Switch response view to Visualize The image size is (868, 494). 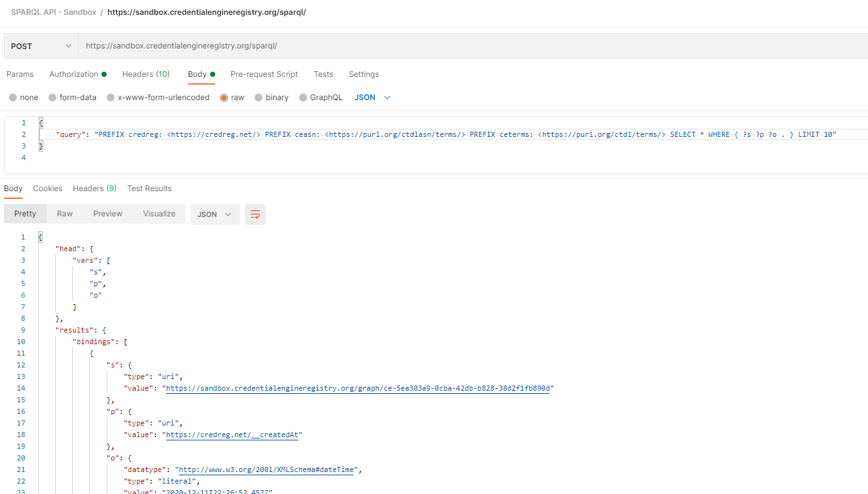159,213
